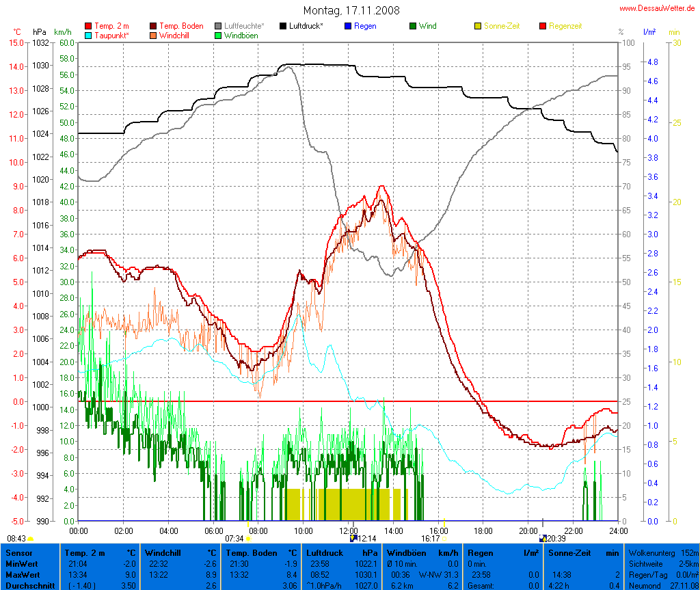
Task: Click the moonrise icon beside 20:39
Action: coord(543,539)
